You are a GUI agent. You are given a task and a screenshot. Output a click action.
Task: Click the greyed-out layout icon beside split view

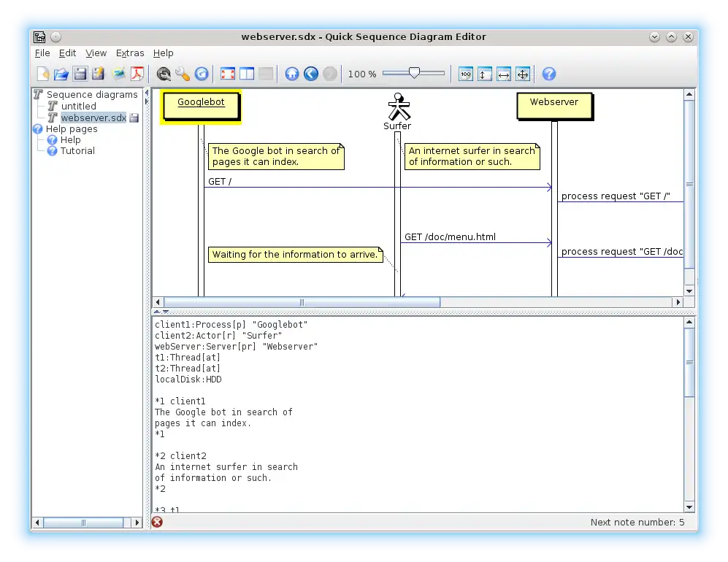(266, 74)
